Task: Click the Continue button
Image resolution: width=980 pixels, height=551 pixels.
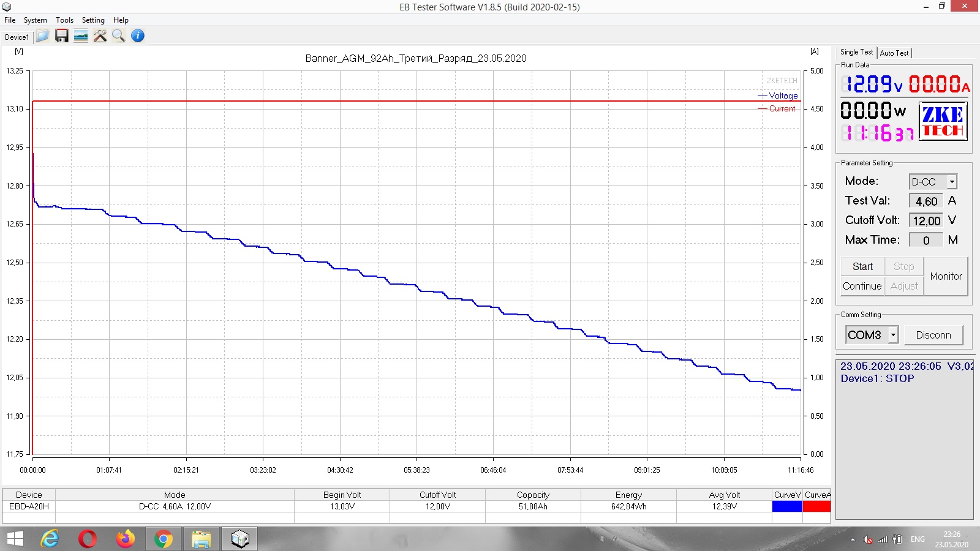Action: click(x=862, y=286)
